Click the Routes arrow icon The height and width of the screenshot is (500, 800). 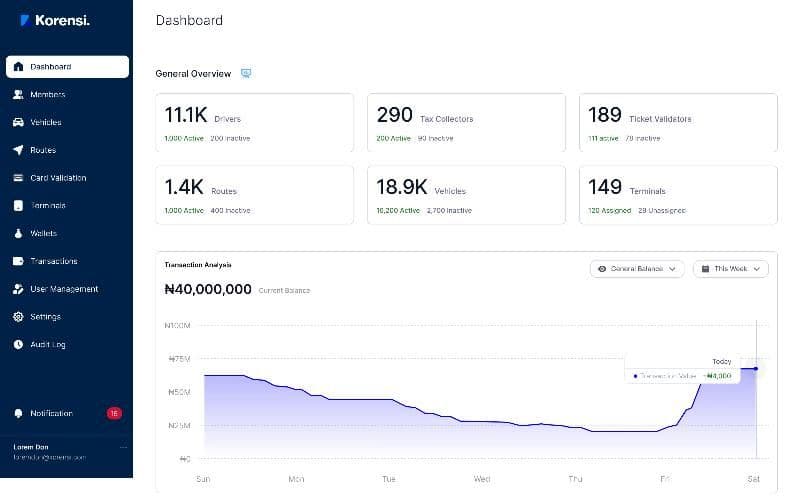tap(18, 150)
